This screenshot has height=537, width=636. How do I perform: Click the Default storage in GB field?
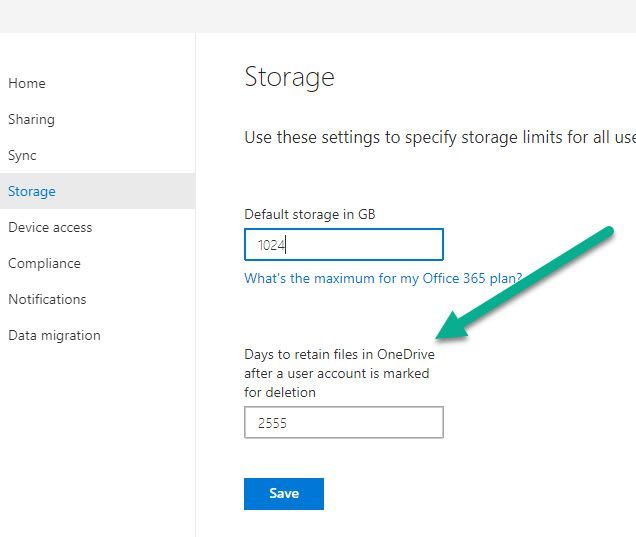coord(343,245)
